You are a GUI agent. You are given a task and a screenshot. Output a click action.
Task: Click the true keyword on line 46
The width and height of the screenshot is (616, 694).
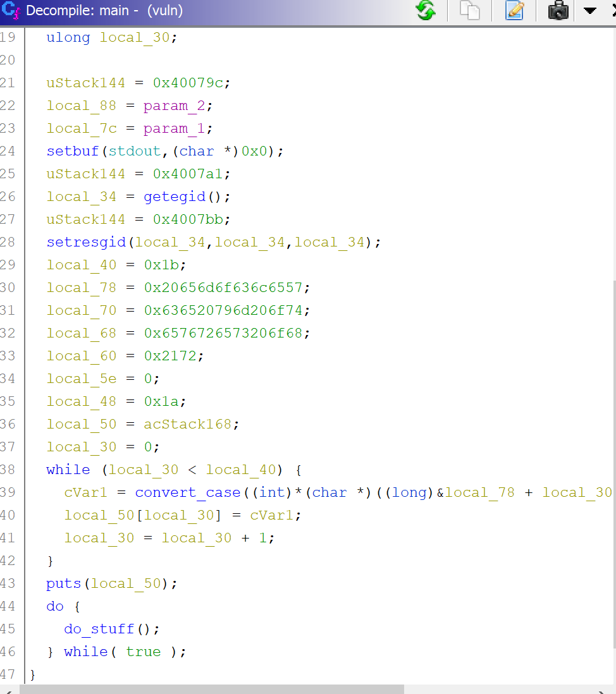click(144, 652)
